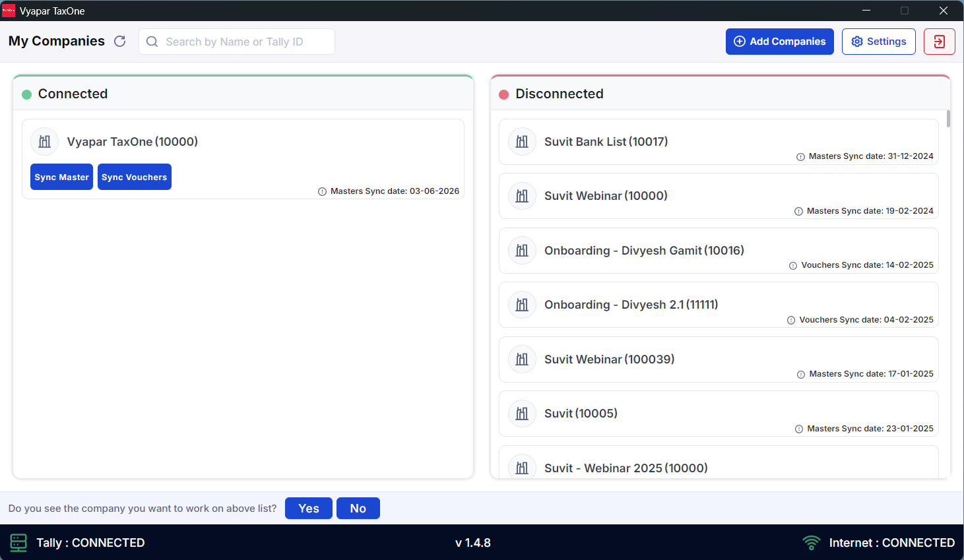Click the Internet : CONNECTED status text
964x560 pixels.
point(892,543)
